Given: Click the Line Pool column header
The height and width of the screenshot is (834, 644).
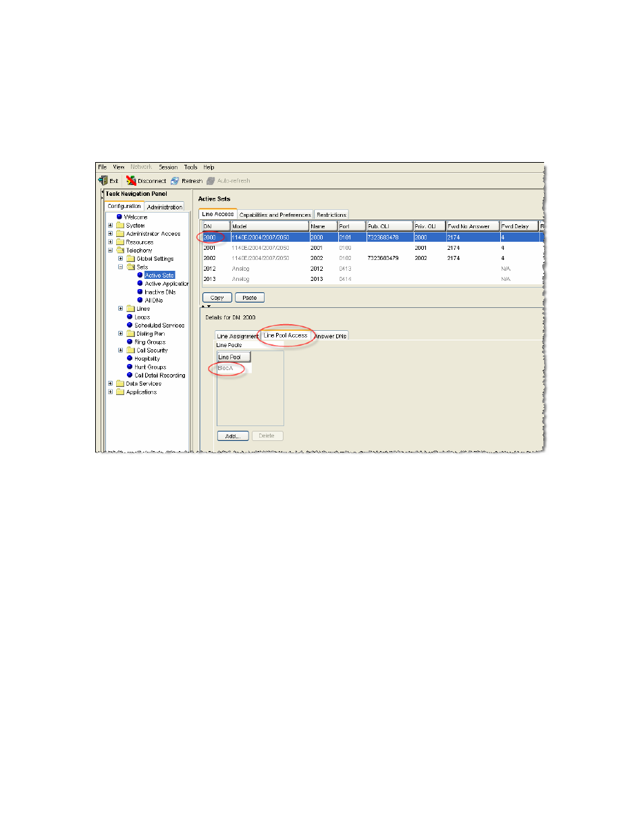Looking at the screenshot, I should click(x=234, y=357).
